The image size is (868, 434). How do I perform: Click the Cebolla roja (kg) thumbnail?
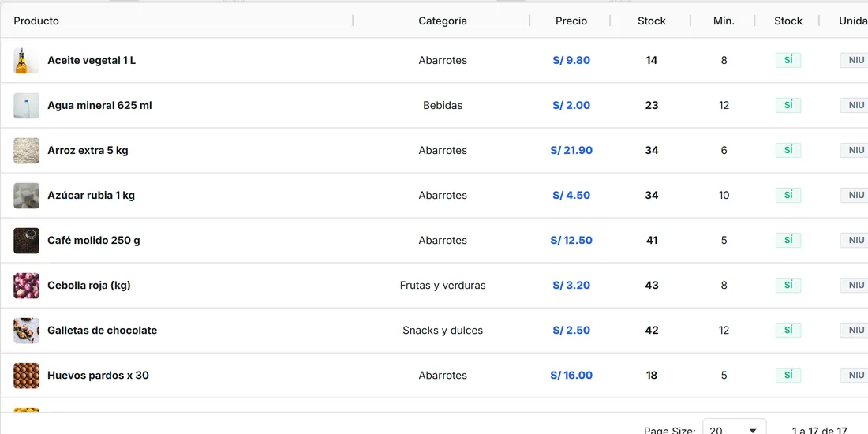point(27,286)
